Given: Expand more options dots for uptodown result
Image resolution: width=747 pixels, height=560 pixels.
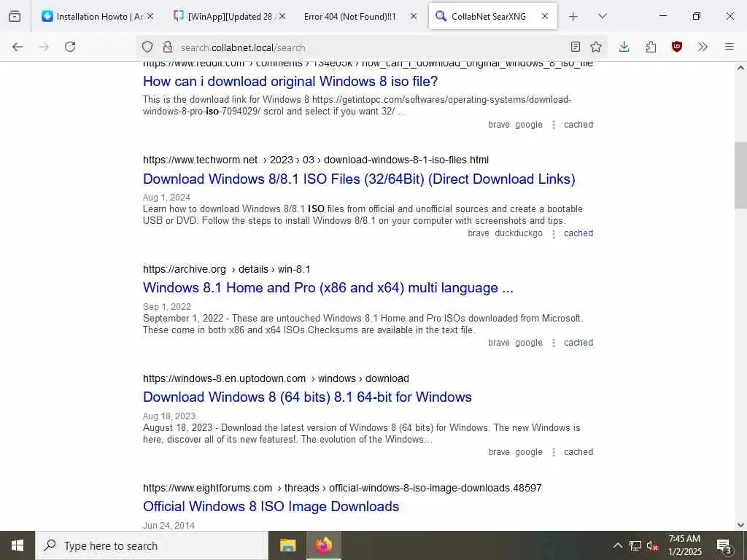Looking at the screenshot, I should (554, 452).
